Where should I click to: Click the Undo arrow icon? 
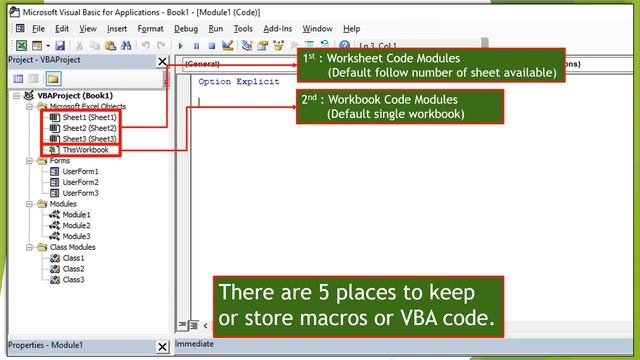point(145,45)
